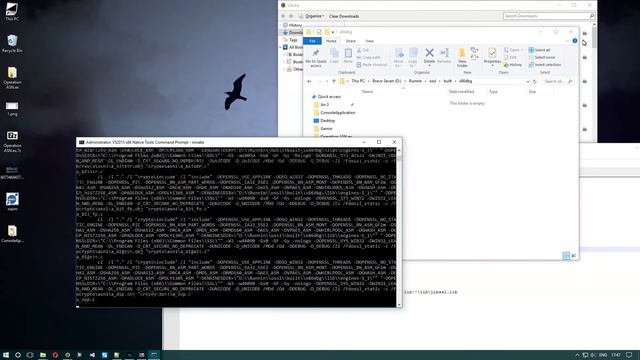The height and width of the screenshot is (360, 640).
Task: Click Pin to Quick access in ribbon
Action: pyautogui.click(x=316, y=58)
